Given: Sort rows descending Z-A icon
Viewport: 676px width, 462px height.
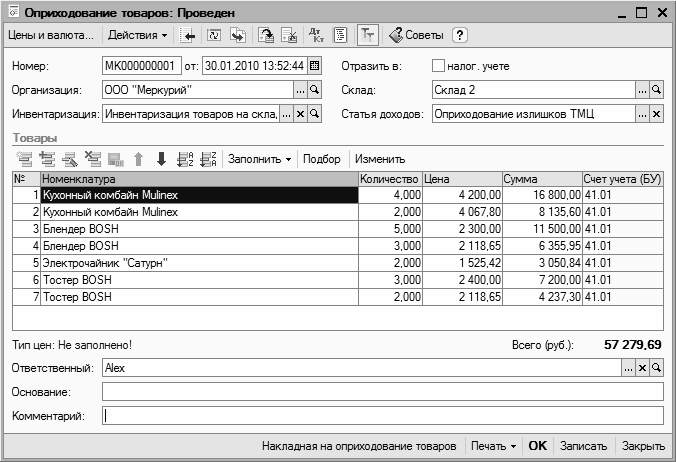Looking at the screenshot, I should (x=209, y=159).
